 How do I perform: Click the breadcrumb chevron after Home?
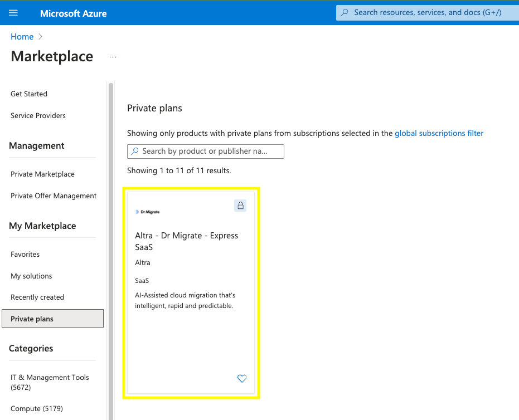coord(40,37)
